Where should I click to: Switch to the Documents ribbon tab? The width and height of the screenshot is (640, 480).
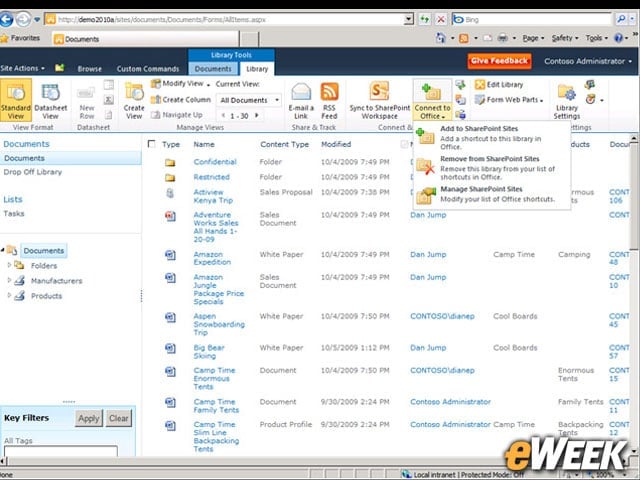[x=213, y=69]
